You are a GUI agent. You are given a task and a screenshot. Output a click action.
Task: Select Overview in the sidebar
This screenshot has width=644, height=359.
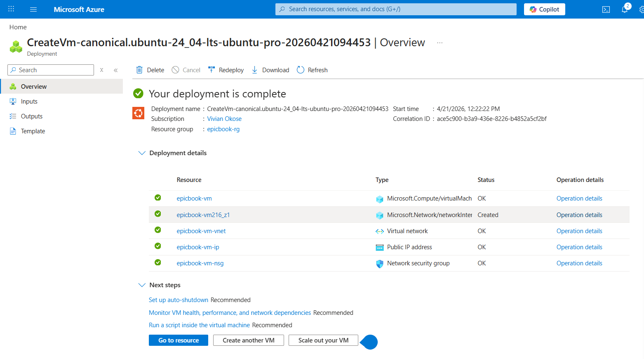61,86
